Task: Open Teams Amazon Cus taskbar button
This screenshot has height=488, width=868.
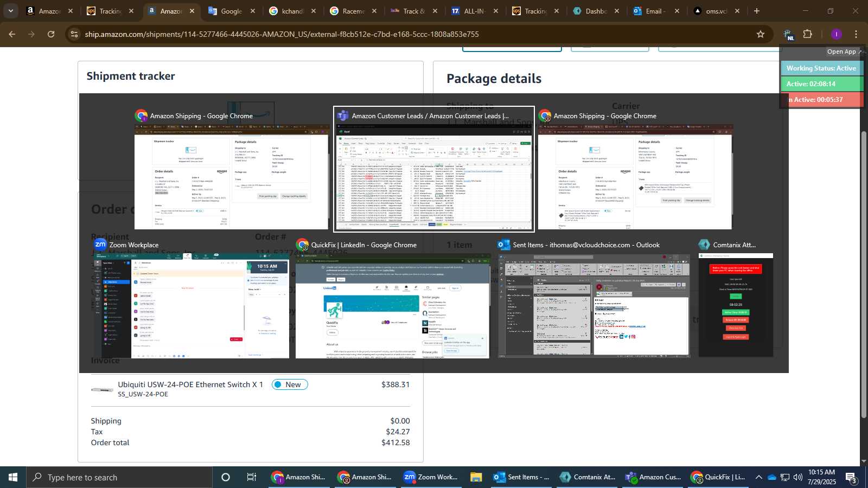Action: pos(654,477)
